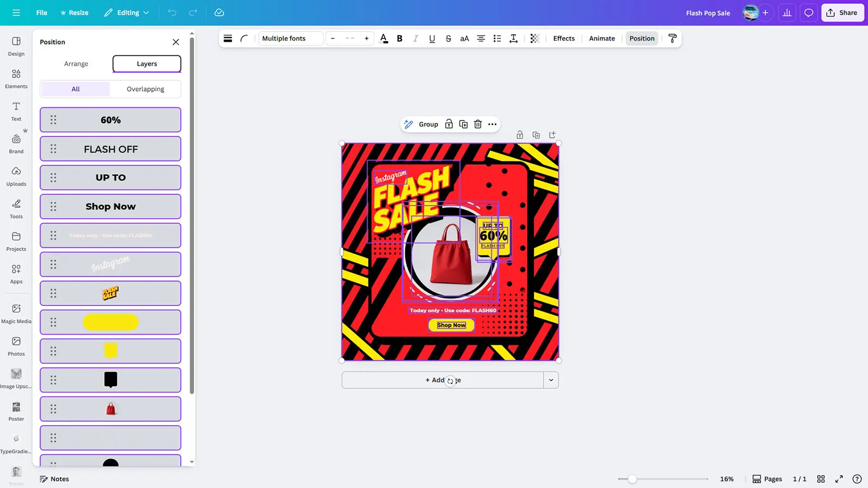
Task: Click the Share button
Action: (x=842, y=12)
